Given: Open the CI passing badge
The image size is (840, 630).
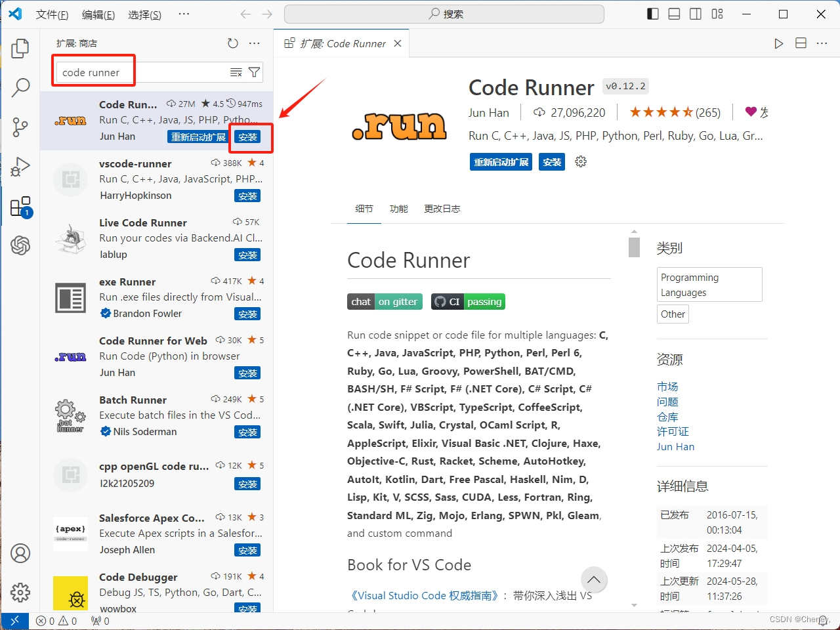Looking at the screenshot, I should tap(468, 302).
